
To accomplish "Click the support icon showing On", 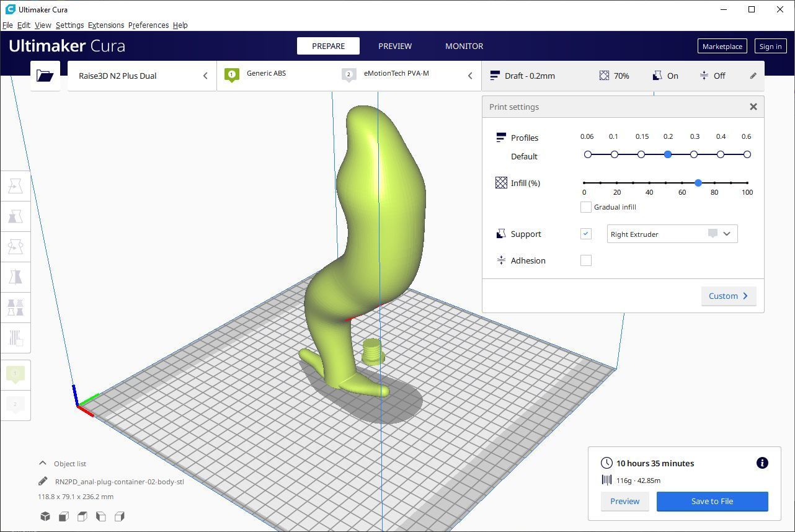I will [x=657, y=76].
